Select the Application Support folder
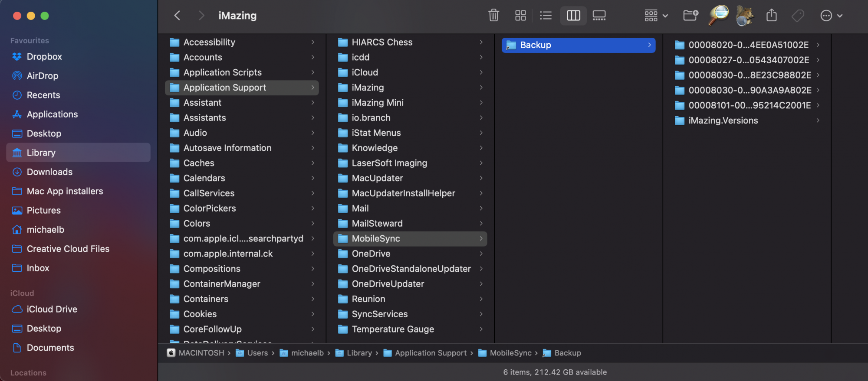 [242, 88]
